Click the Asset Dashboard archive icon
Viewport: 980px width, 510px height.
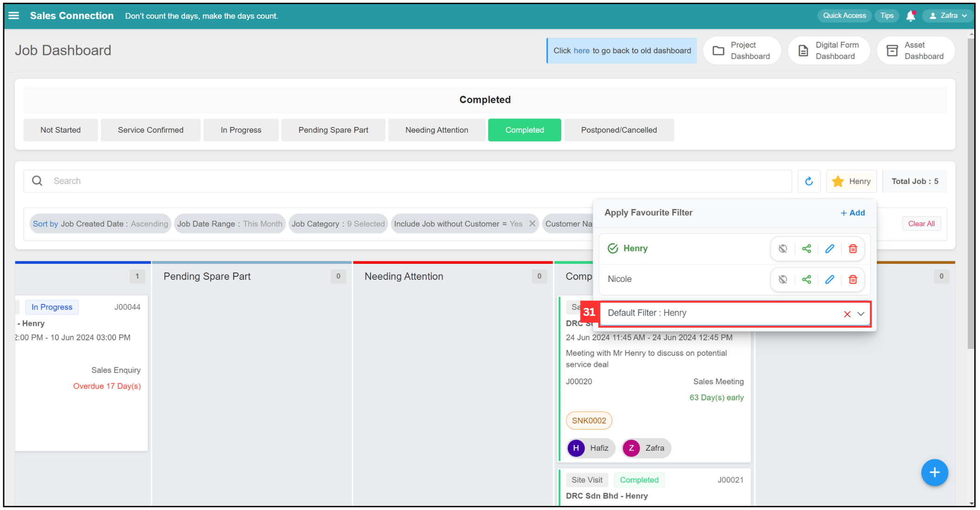click(892, 51)
